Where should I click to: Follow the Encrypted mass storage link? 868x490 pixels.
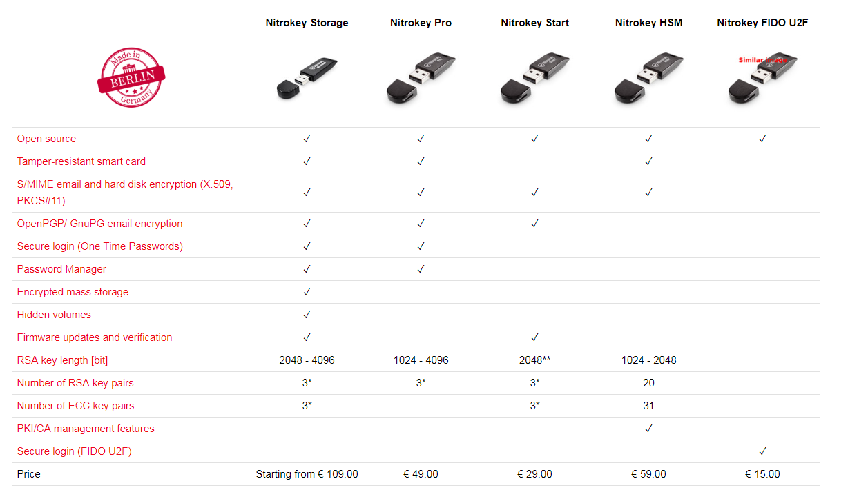[x=73, y=292]
